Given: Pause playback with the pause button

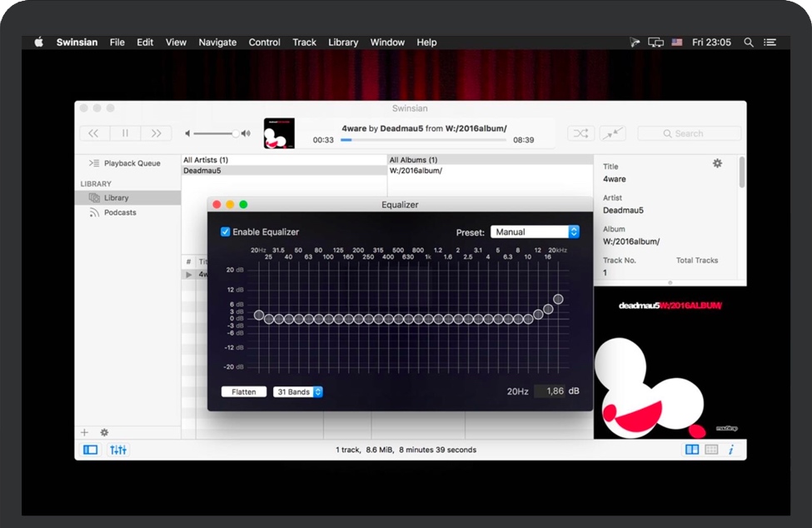Looking at the screenshot, I should click(125, 132).
